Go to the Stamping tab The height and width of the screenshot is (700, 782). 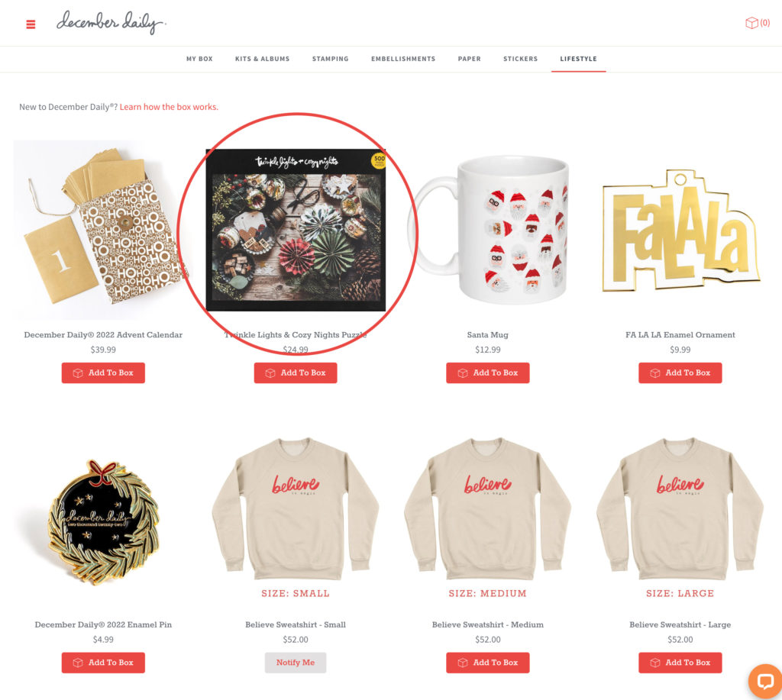click(x=330, y=59)
